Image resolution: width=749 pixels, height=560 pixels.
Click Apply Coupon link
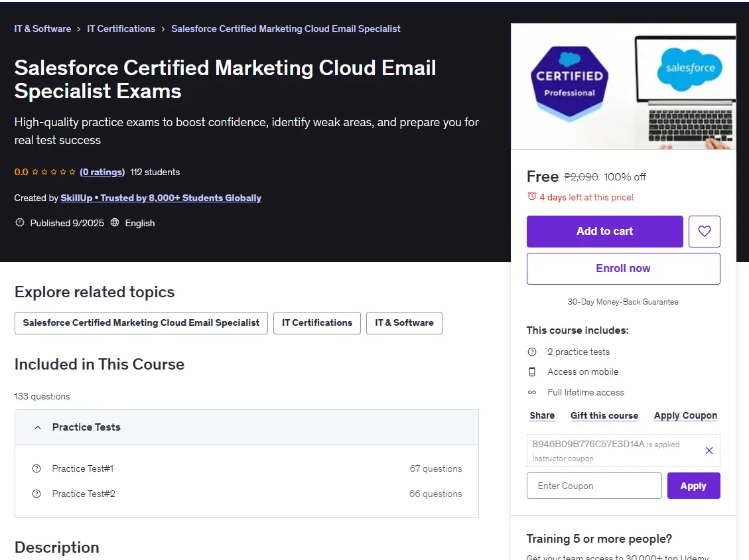point(685,416)
